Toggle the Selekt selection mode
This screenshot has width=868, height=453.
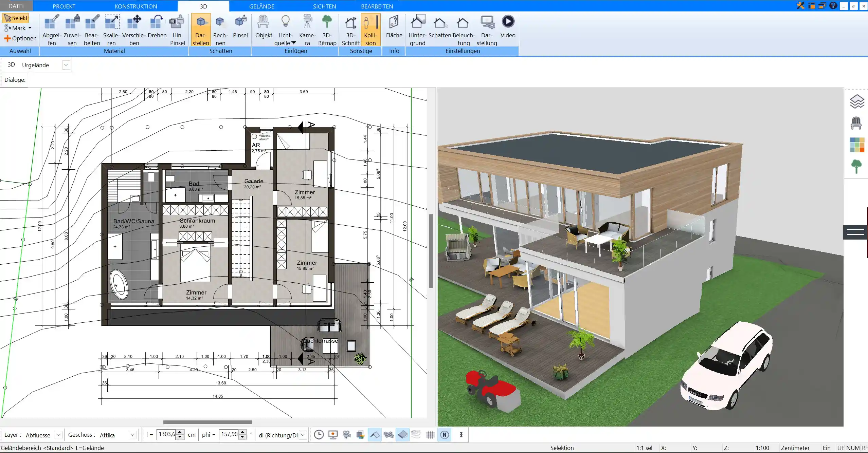16,18
